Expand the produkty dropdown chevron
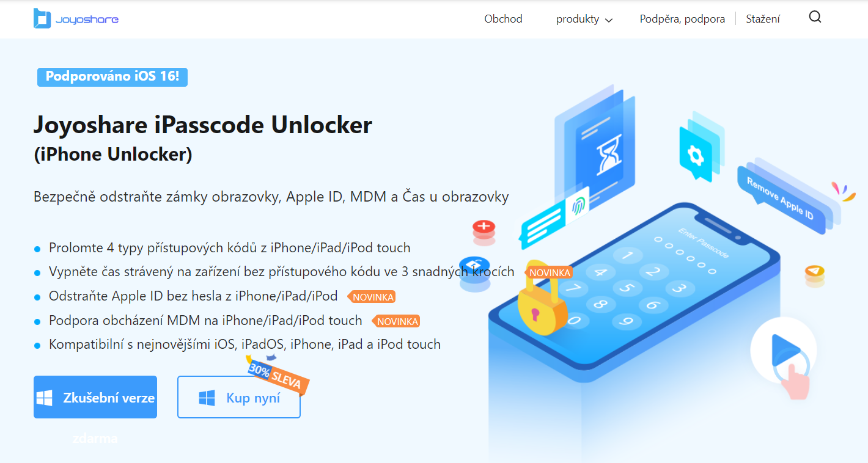 coord(609,20)
